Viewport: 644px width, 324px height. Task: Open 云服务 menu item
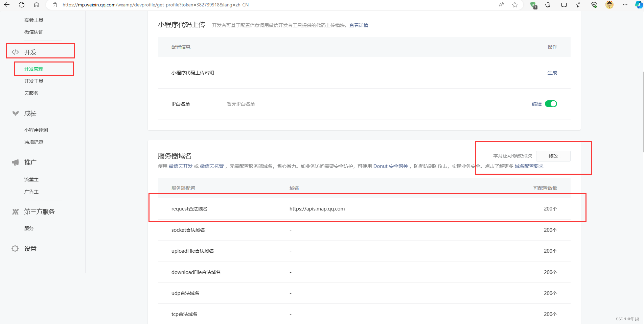click(x=31, y=93)
